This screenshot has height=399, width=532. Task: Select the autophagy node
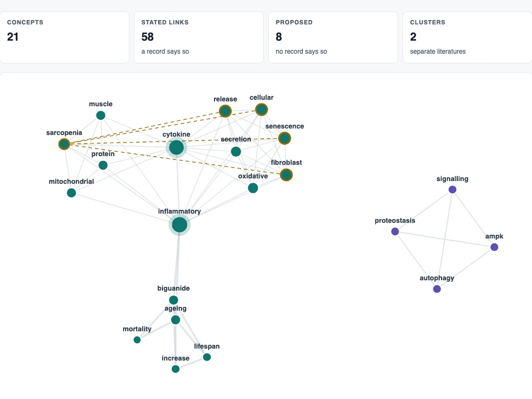437,289
